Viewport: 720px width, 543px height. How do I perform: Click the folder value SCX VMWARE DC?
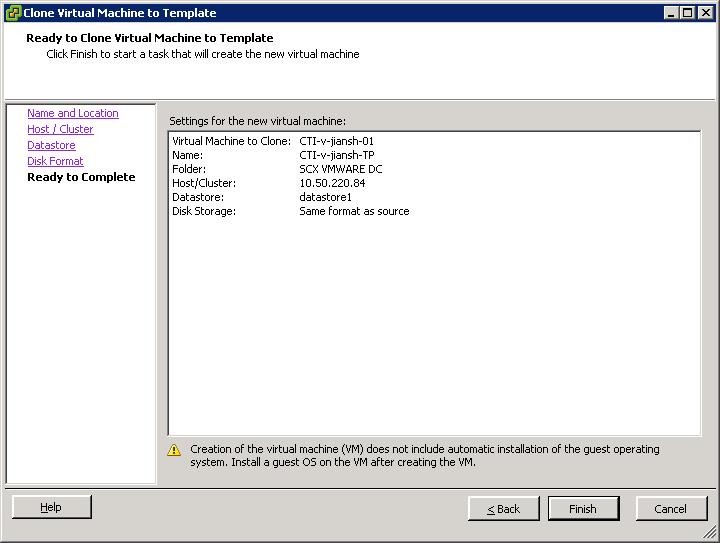point(341,169)
